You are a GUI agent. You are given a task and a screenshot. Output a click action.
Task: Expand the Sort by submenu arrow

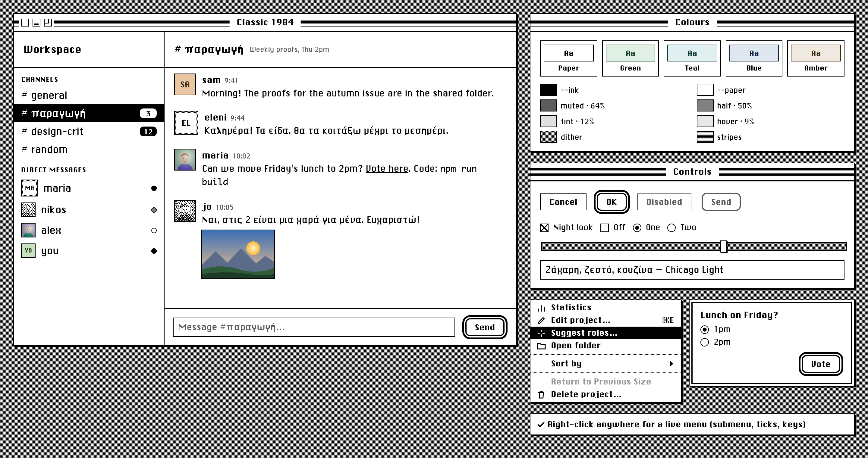click(x=671, y=364)
